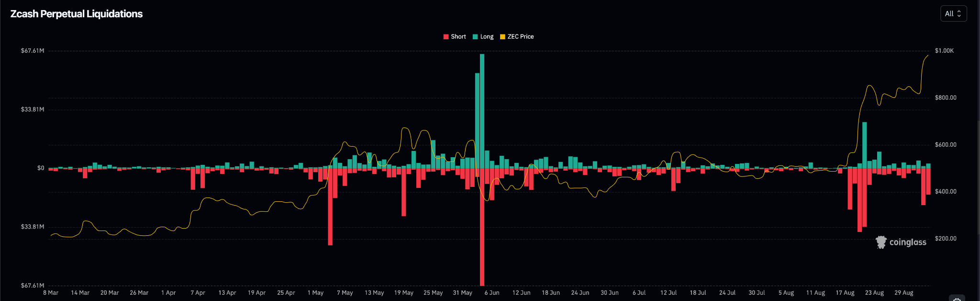Toggle the Long series legend label

(x=487, y=36)
